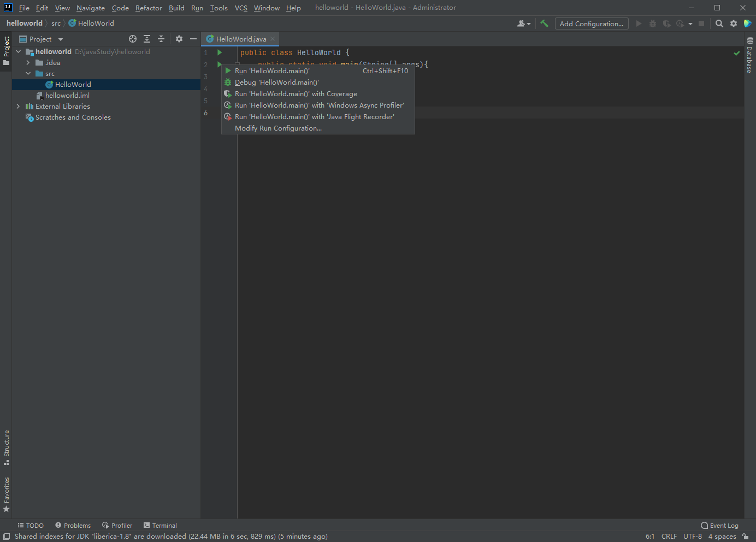Click line number 6 in the gutter
The image size is (756, 542).
206,113
